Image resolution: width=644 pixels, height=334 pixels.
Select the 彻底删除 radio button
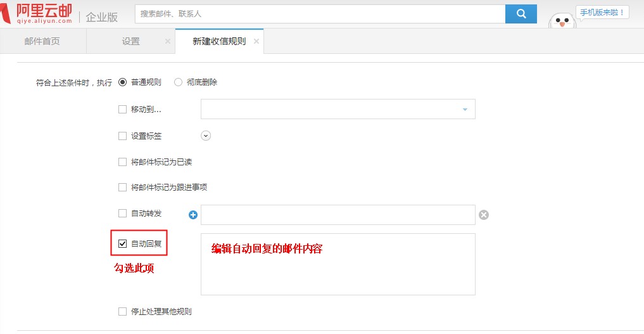(x=178, y=82)
